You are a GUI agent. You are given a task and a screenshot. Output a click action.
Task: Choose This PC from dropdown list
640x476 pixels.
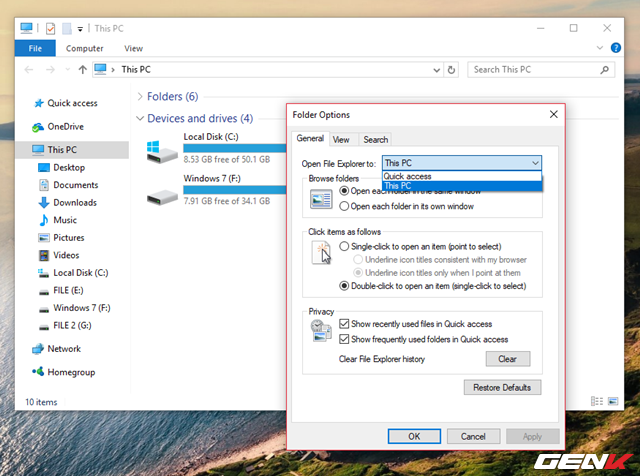tap(462, 186)
